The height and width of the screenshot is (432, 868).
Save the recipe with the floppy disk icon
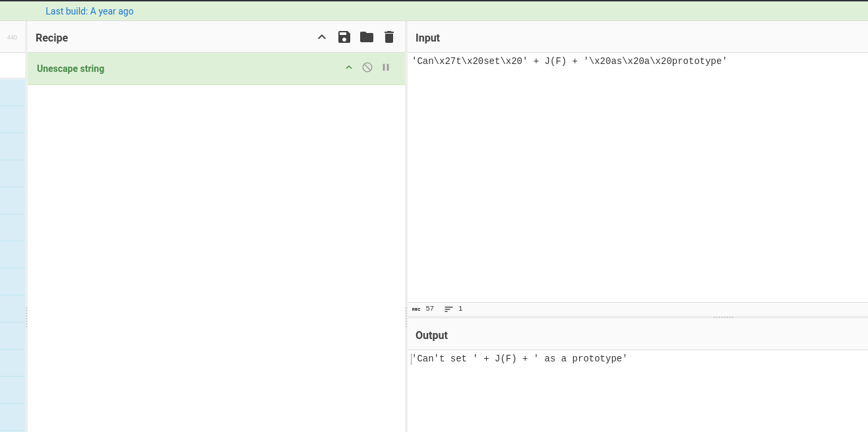344,37
